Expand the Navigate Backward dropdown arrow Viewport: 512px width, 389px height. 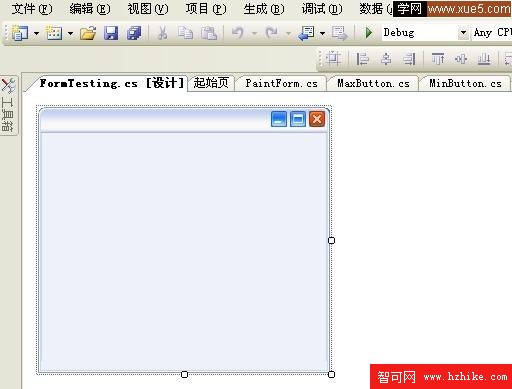(x=322, y=33)
